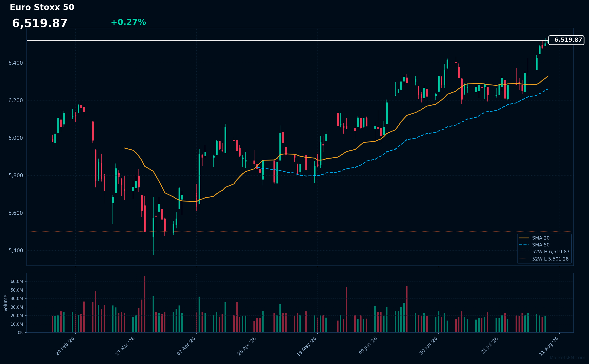Click the rotated "Volume" axis title

coord(6,303)
